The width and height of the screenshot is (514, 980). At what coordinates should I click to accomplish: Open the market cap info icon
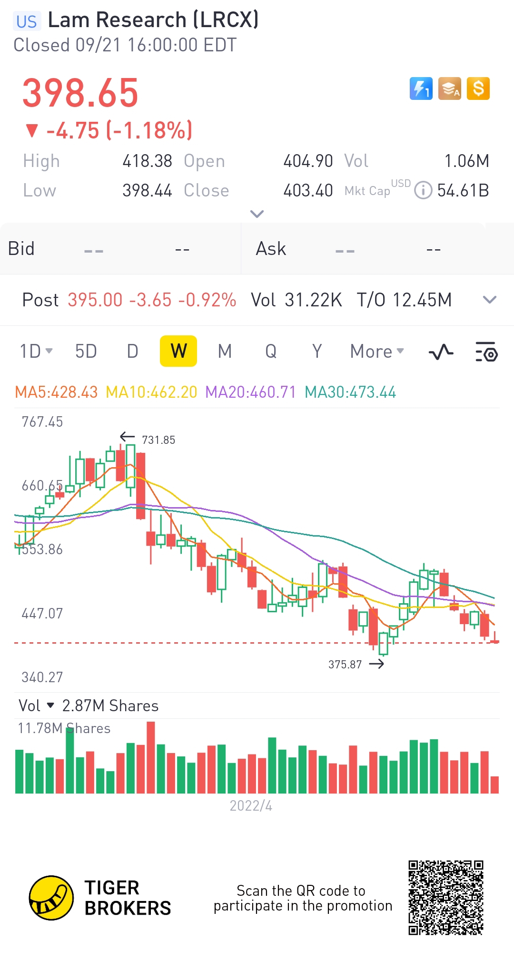(423, 190)
